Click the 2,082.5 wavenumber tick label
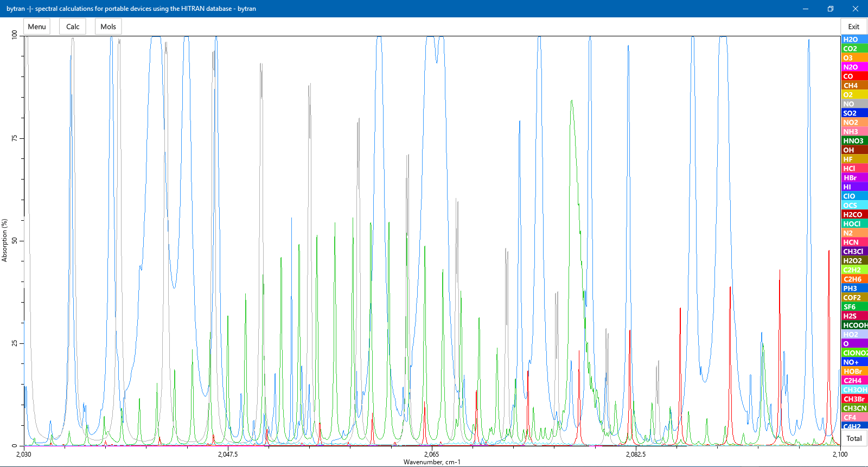This screenshot has width=868, height=467. (636, 455)
